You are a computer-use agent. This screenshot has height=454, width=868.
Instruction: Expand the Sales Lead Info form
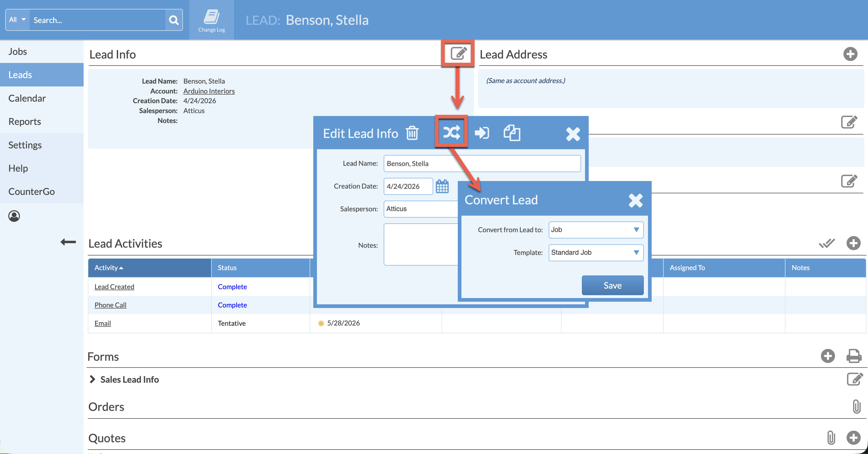(92, 379)
